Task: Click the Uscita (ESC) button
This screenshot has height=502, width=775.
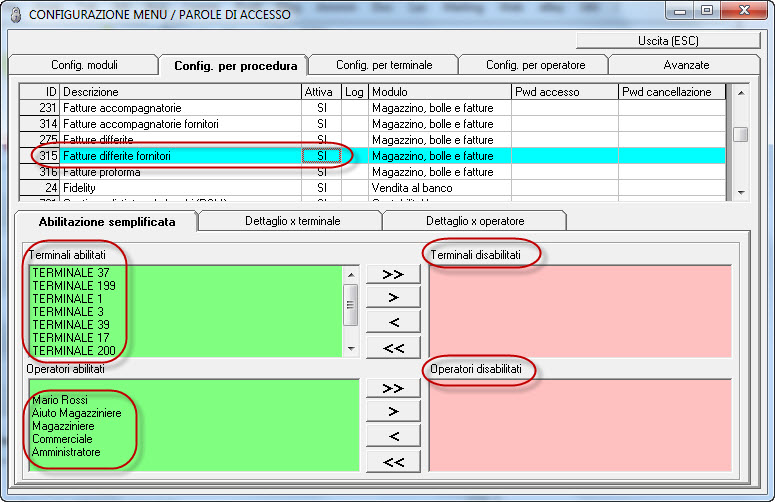Action: 668,41
